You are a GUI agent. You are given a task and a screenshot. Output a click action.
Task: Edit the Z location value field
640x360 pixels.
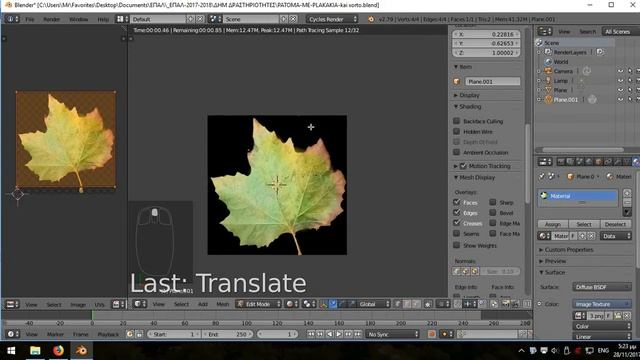point(486,53)
